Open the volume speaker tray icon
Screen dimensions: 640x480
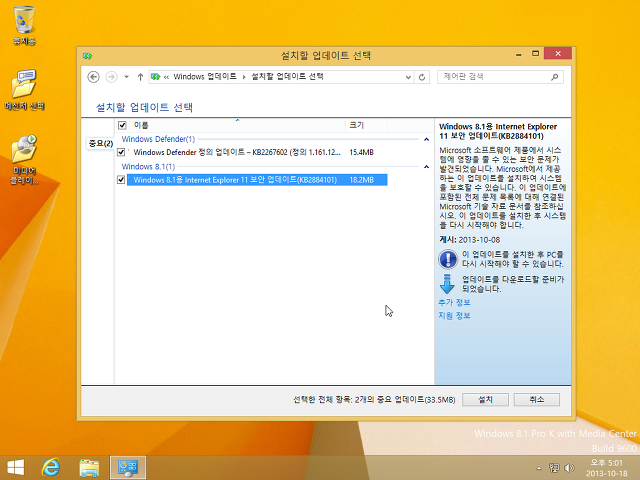(569, 468)
